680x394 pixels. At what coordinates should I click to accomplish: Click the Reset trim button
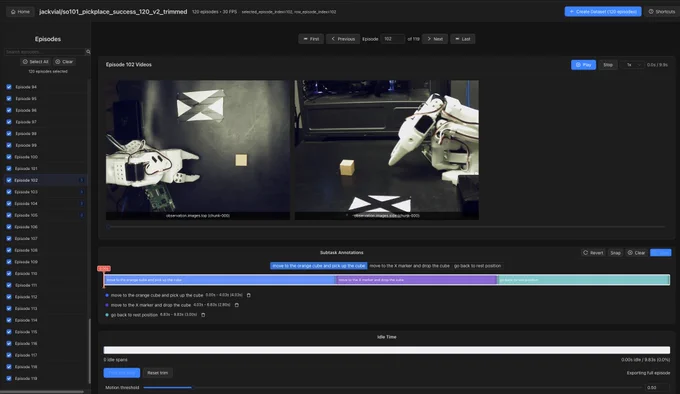(157, 373)
